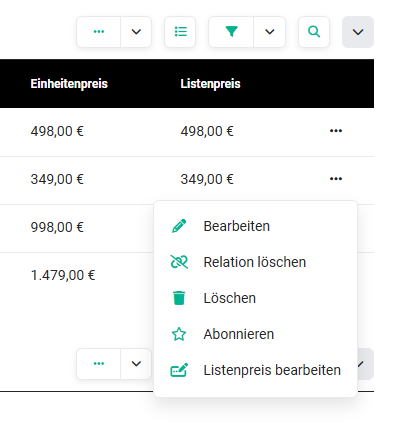396x423 pixels.
Task: Click Einheitenpreis cell 498,00 €
Action: [x=57, y=131]
